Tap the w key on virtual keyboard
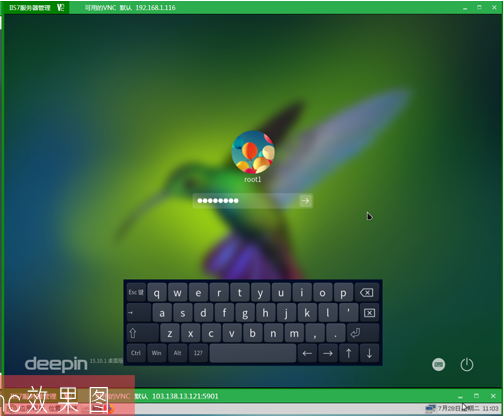The width and height of the screenshot is (503, 416). tap(177, 292)
